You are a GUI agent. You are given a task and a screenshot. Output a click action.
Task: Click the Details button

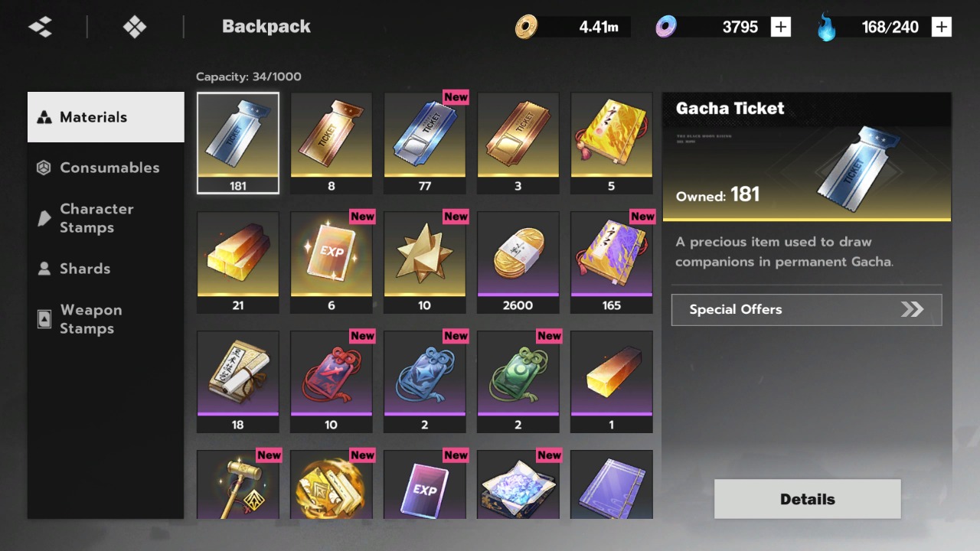[808, 499]
